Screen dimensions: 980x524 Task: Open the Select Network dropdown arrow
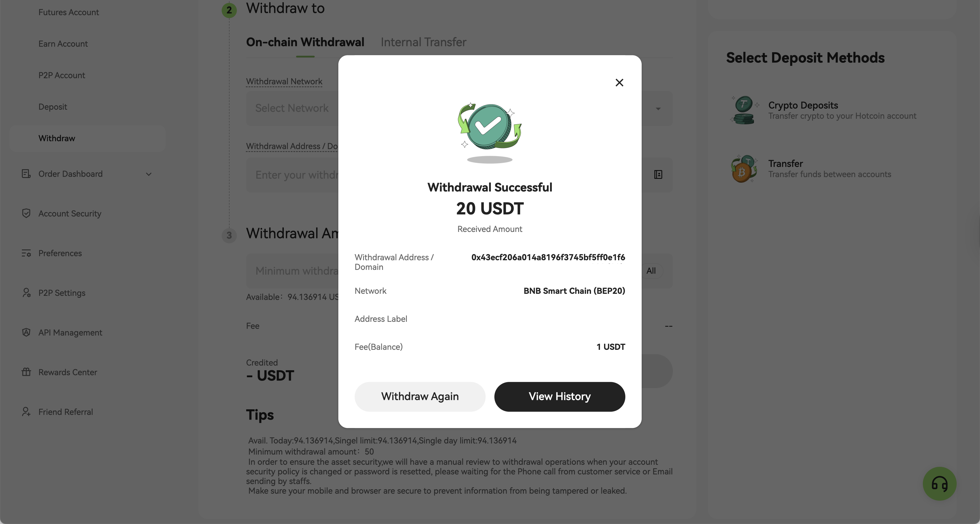click(658, 109)
